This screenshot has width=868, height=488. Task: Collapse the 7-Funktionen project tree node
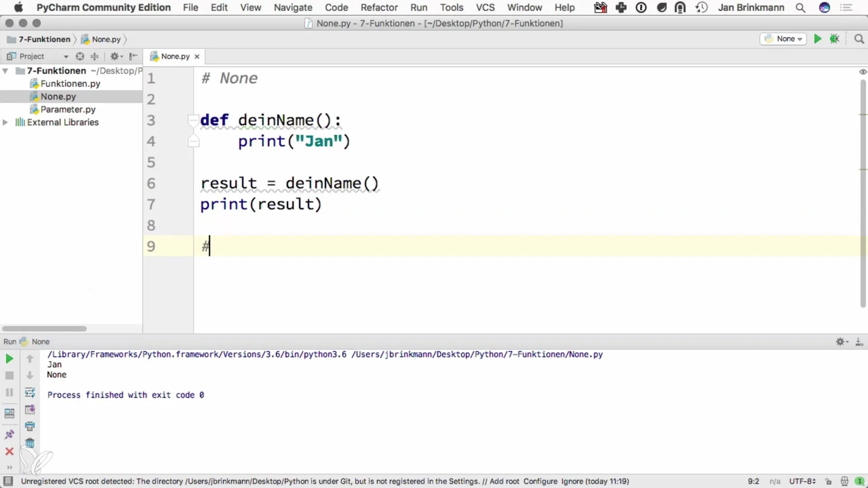click(x=5, y=71)
